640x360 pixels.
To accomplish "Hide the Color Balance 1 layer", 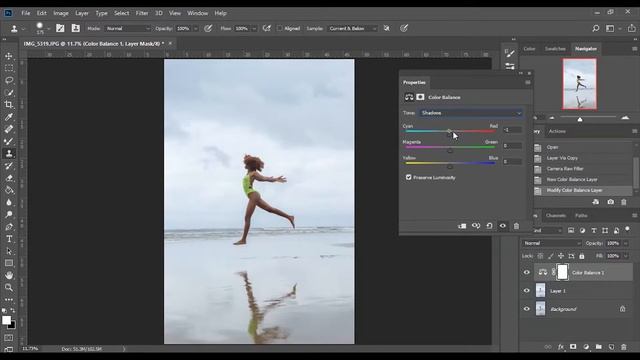I will point(527,272).
